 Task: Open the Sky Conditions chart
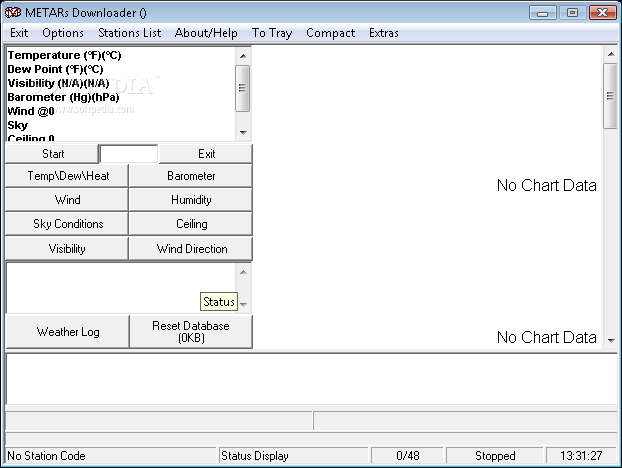coord(68,224)
